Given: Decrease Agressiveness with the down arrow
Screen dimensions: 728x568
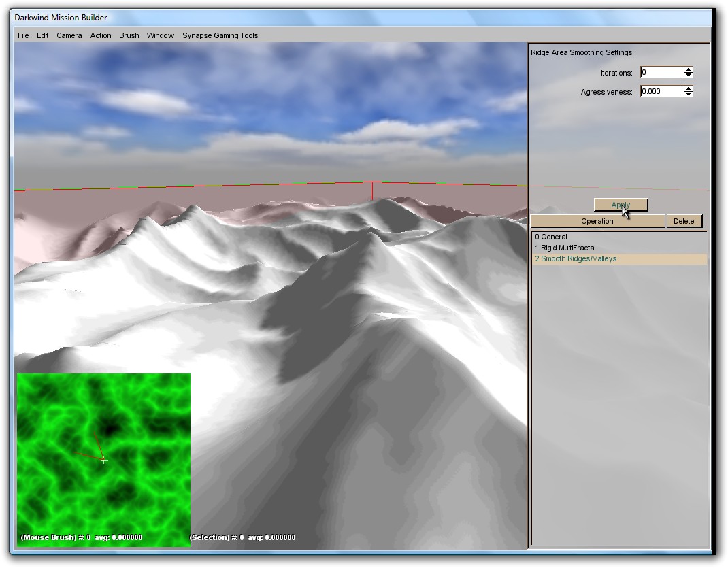Looking at the screenshot, I should click(689, 95).
